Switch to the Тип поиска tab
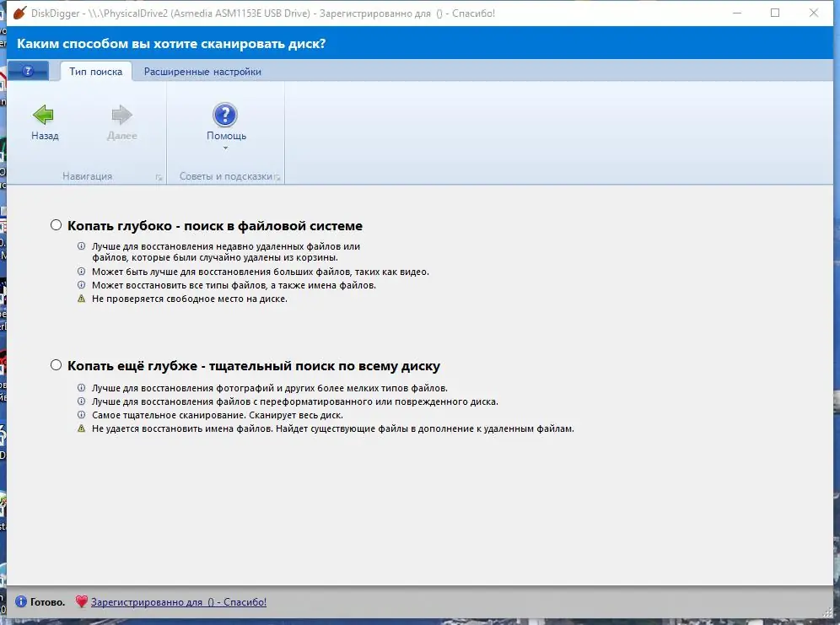 [x=95, y=72]
